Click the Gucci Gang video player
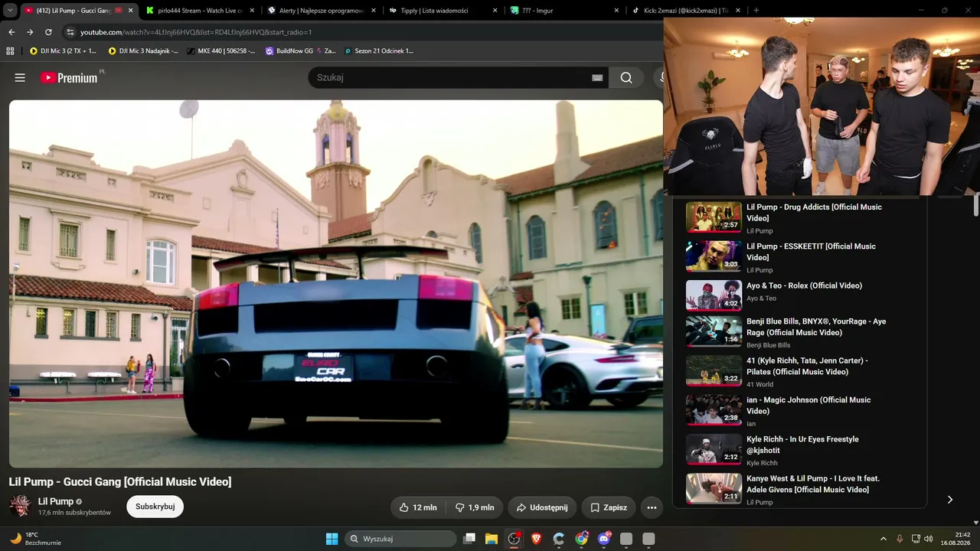The width and height of the screenshot is (980, 551). click(336, 284)
